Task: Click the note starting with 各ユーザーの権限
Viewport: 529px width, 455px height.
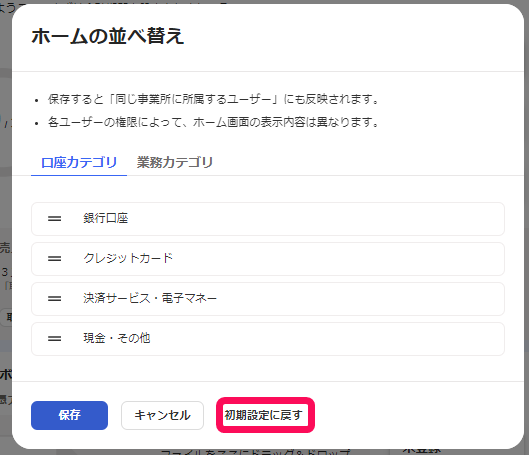Action: point(214,122)
